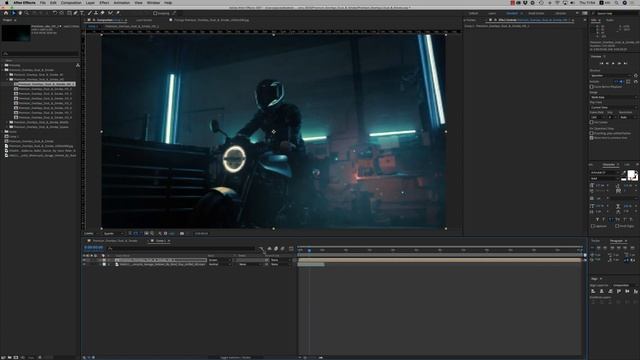Open the Play From dropdown
Screen dimensions: 640x360
click(x=613, y=107)
